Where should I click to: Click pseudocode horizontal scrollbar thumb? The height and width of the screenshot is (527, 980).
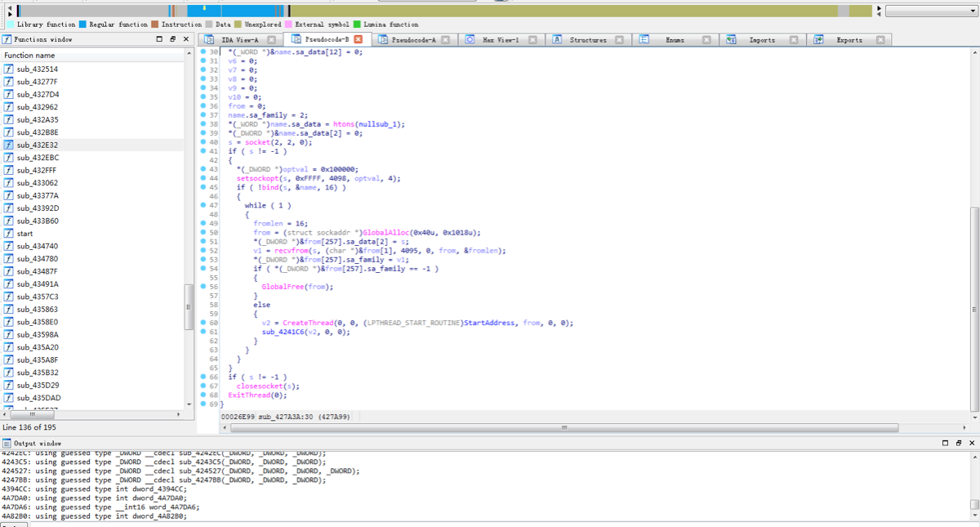click(x=563, y=427)
